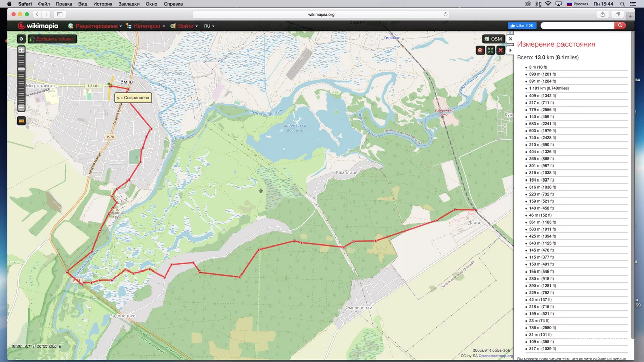Select the 786 m (2580 ft) segment
Image resolution: width=644 pixels, height=362 pixels.
[542, 328]
